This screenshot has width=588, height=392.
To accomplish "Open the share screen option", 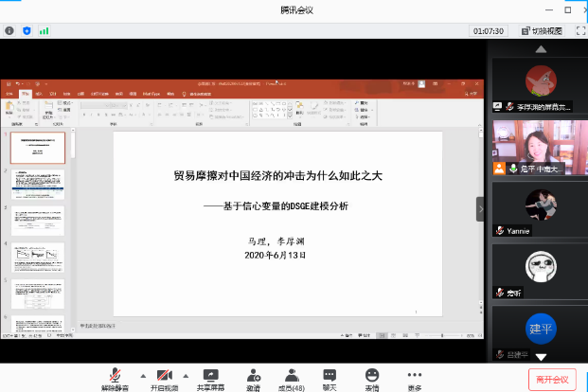I will [x=210, y=378].
